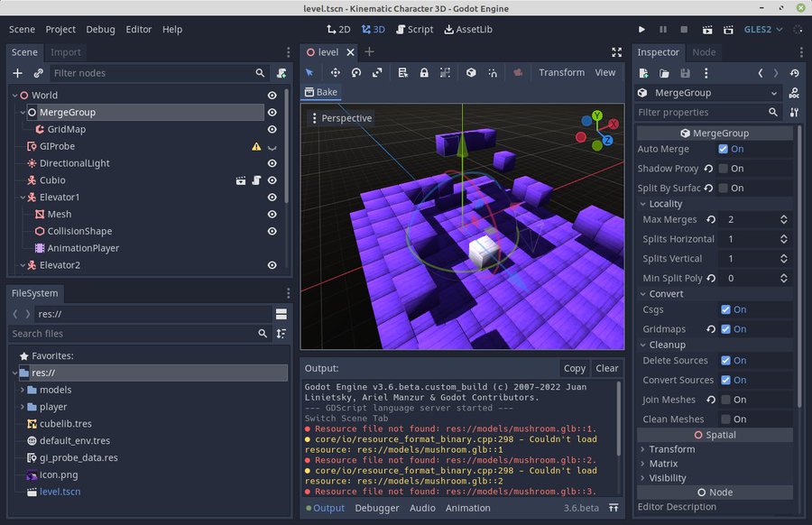Play the project
Viewport: 812px width, 525px height.
click(x=641, y=30)
